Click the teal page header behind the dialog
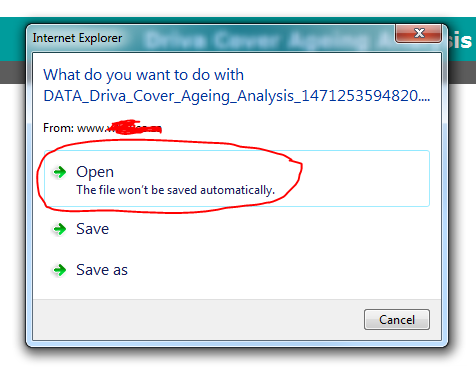The width and height of the screenshot is (476, 387). point(13,39)
